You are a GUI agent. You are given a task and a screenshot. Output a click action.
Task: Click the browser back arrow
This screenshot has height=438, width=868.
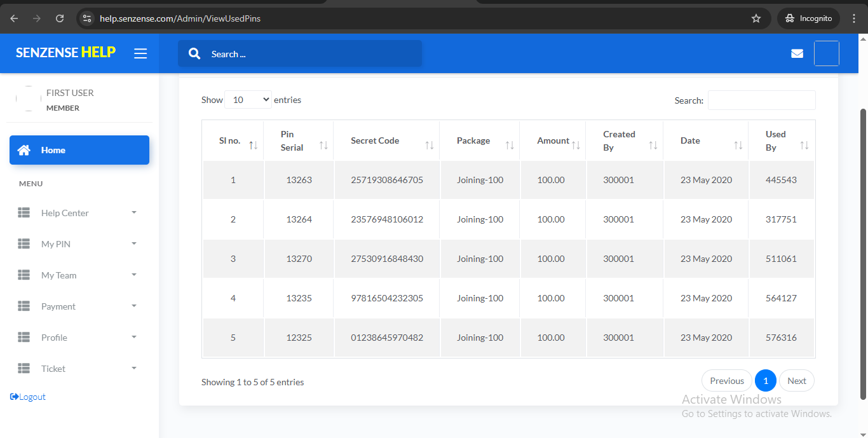14,18
